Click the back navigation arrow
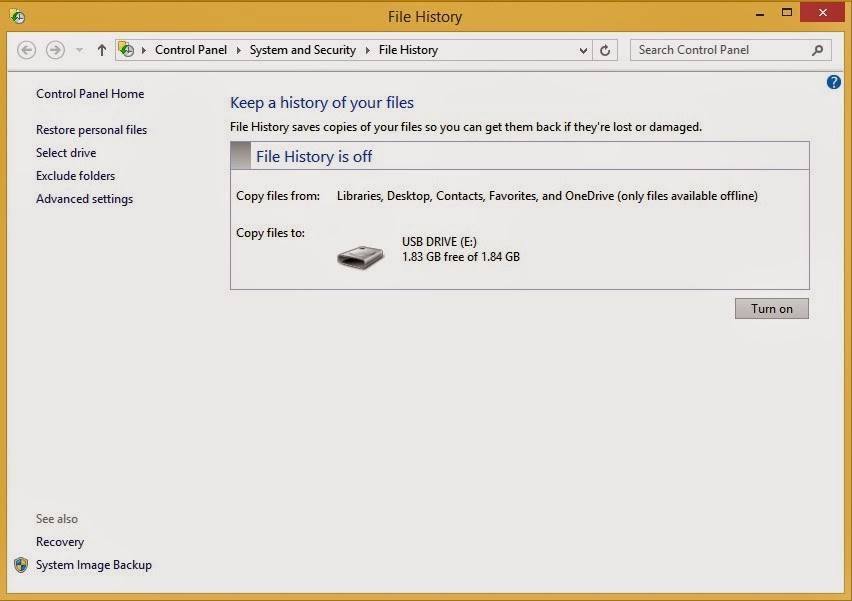Image resolution: width=852 pixels, height=601 pixels. tap(28, 49)
